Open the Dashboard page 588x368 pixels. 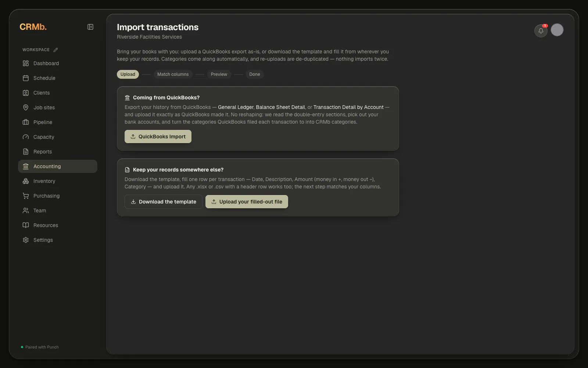coord(58,63)
